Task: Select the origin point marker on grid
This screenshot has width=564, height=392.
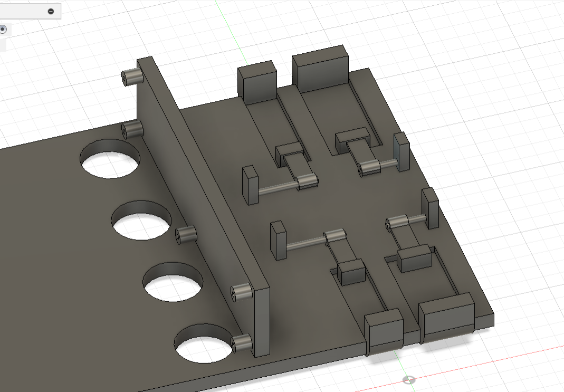Action: tap(408, 379)
